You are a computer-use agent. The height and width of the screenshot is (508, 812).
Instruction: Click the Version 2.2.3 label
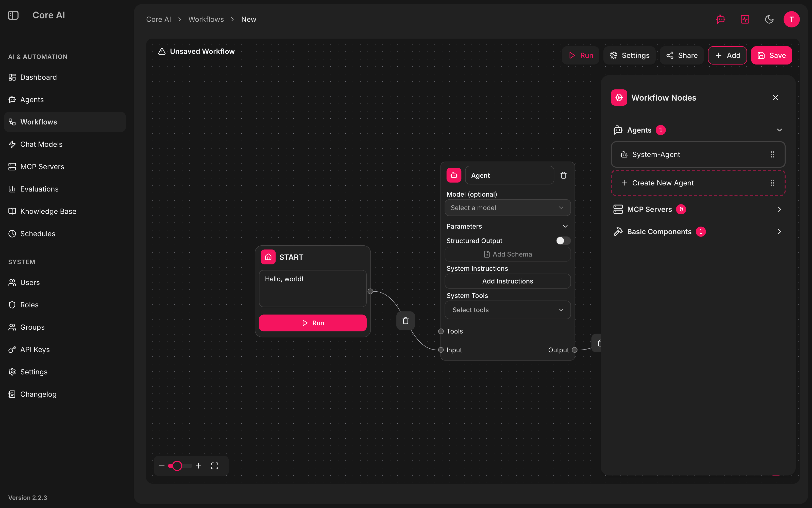coord(27,498)
